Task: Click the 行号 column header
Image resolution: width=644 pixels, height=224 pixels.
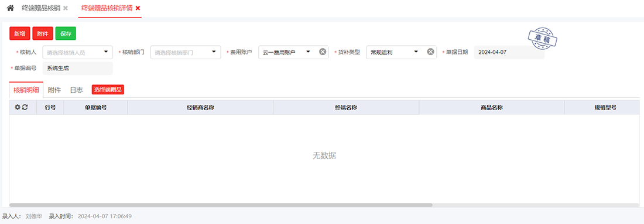Action: 50,107
